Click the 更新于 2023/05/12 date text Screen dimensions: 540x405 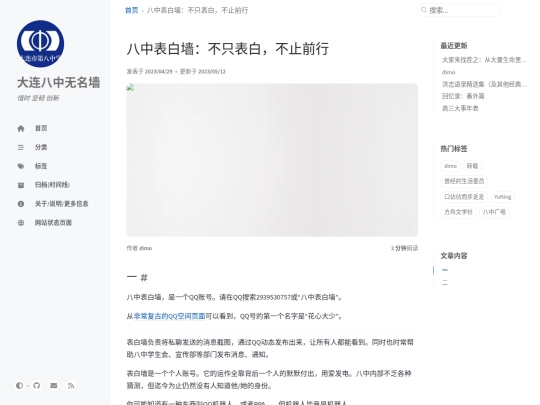[203, 72]
